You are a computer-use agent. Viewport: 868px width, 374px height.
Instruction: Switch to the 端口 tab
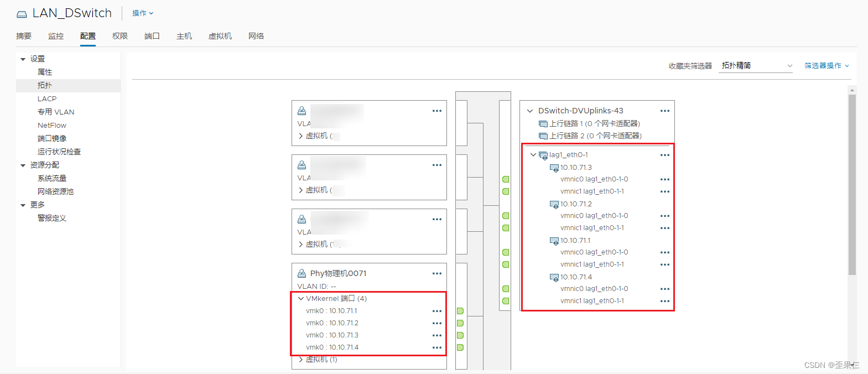click(x=152, y=36)
